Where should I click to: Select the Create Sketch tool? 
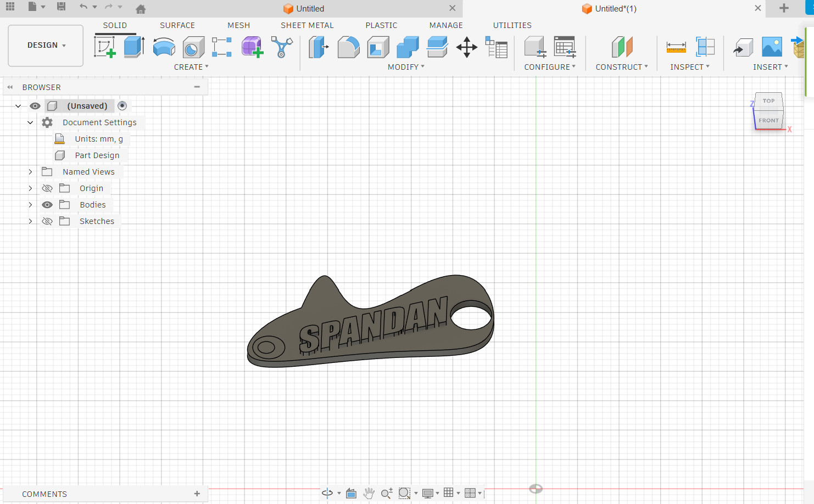pyautogui.click(x=104, y=47)
